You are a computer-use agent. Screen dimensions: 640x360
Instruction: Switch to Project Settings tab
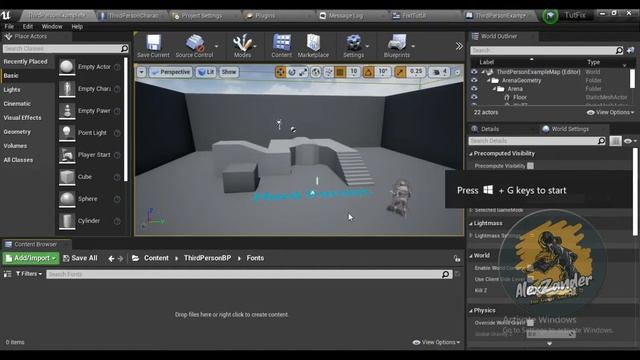pos(202,16)
